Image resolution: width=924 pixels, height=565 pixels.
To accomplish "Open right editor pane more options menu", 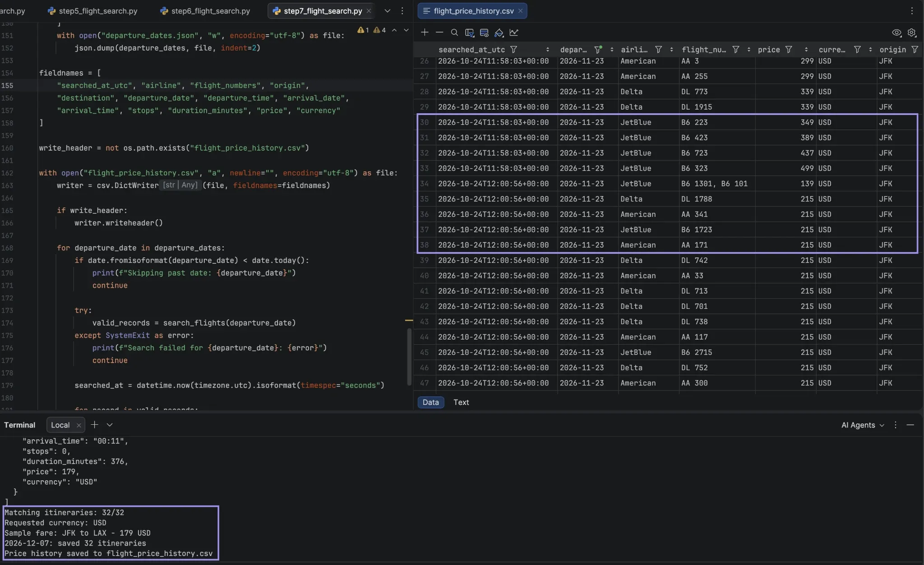I will [912, 11].
